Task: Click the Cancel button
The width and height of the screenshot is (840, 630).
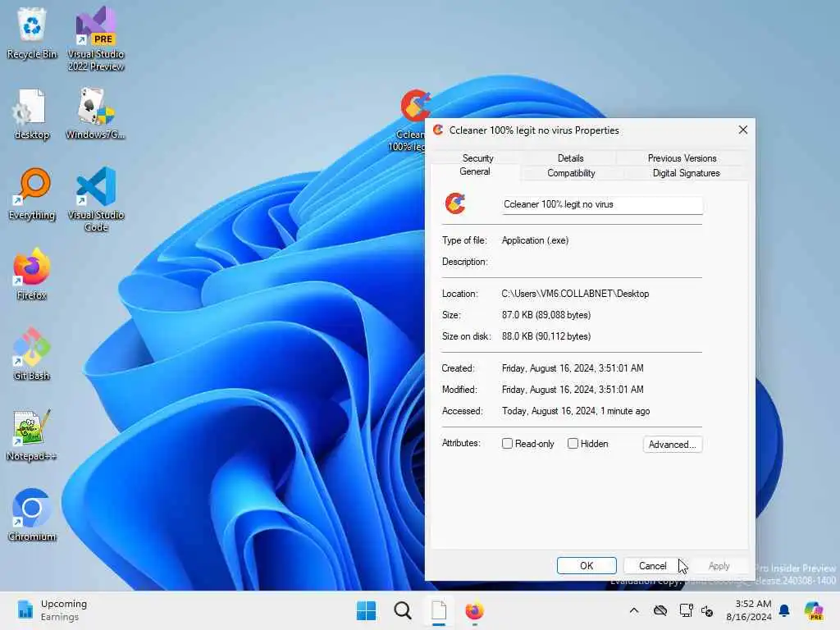Action: tap(652, 566)
